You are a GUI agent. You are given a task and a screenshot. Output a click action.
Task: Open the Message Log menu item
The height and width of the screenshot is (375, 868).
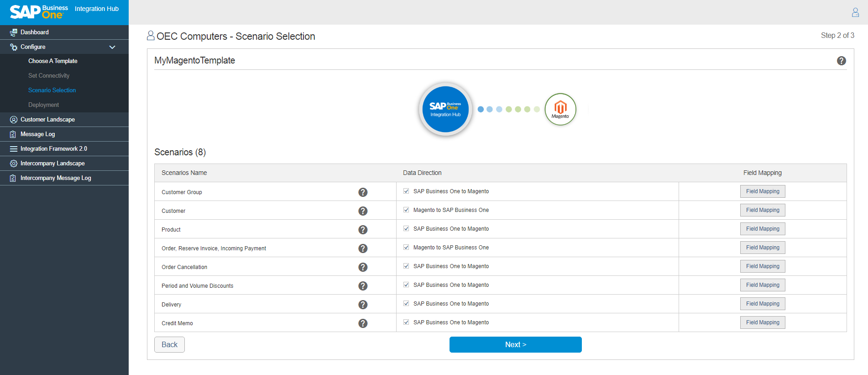pyautogui.click(x=37, y=134)
